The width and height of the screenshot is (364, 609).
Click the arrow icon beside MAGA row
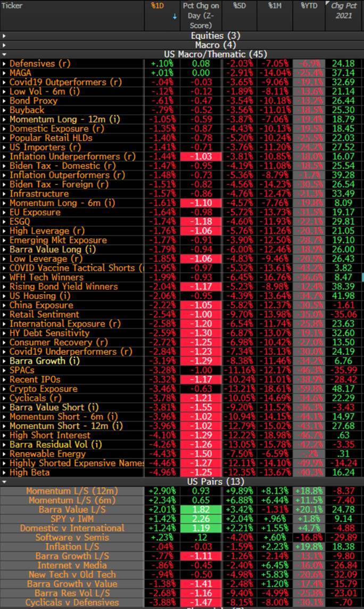click(x=4, y=73)
